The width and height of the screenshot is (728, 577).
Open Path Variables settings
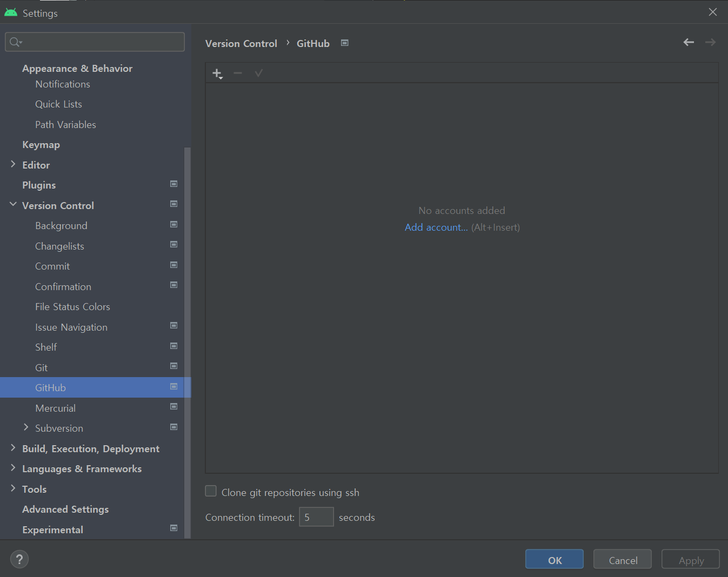coord(65,125)
